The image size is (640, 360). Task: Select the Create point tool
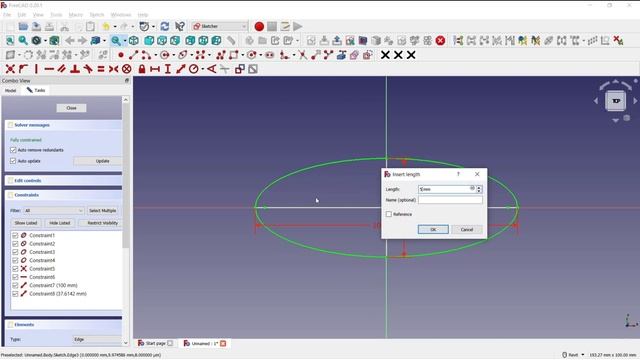[121, 55]
